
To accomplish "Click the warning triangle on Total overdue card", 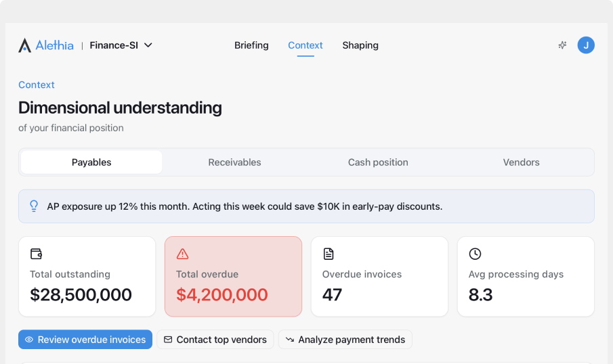I will point(183,254).
